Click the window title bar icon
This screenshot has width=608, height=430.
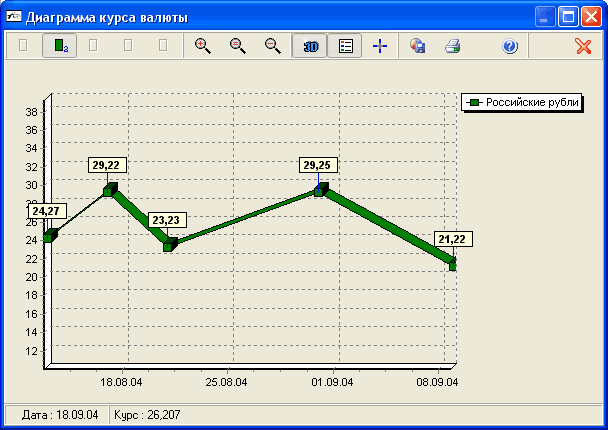point(14,17)
